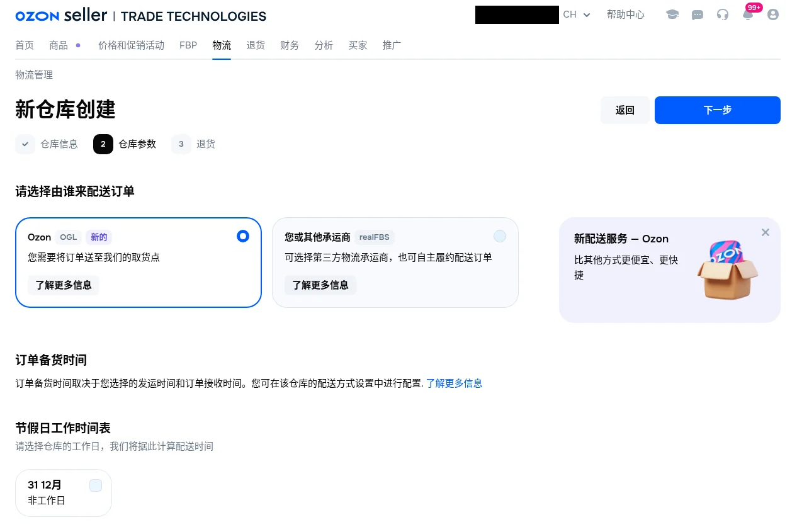Click the 新配送服务 — Ozon banner title
797x532 pixels.
[621, 239]
